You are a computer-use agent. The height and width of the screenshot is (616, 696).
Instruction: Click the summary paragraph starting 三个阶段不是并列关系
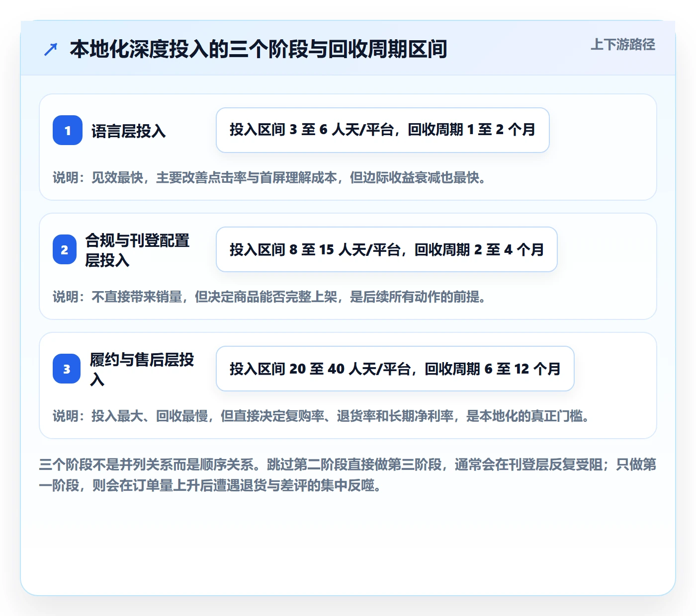coord(348,475)
